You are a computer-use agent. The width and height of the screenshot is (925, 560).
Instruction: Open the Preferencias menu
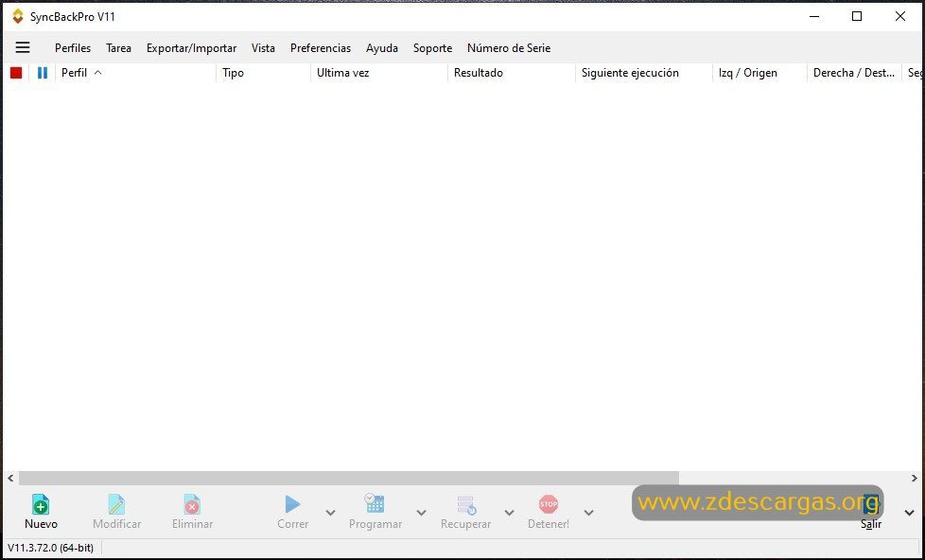point(321,48)
